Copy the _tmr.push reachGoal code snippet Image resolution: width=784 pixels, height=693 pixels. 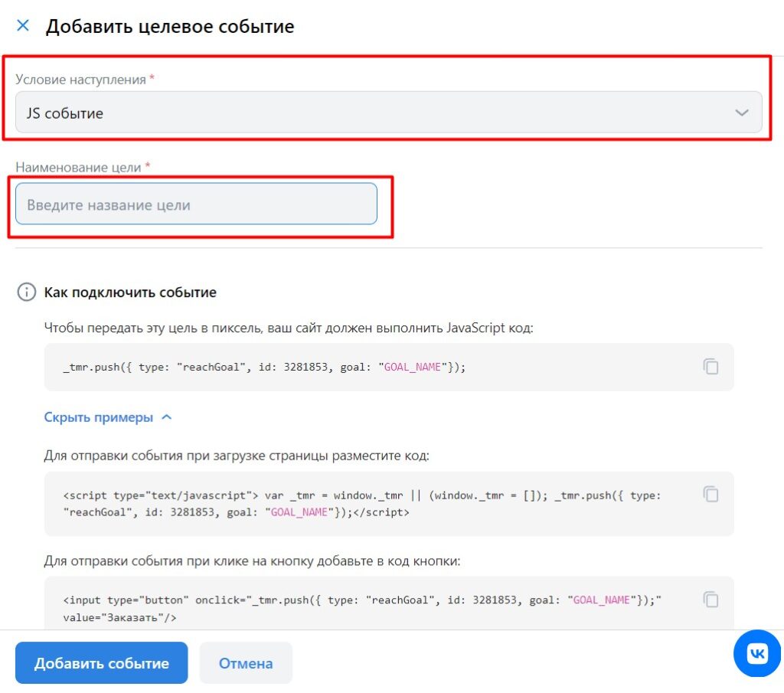pos(711,367)
